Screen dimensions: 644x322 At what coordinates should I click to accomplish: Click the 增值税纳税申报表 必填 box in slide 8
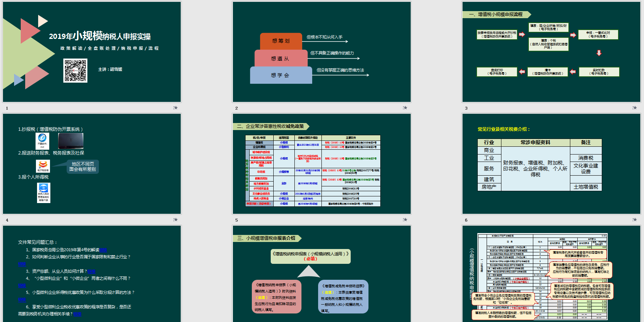pos(311,256)
